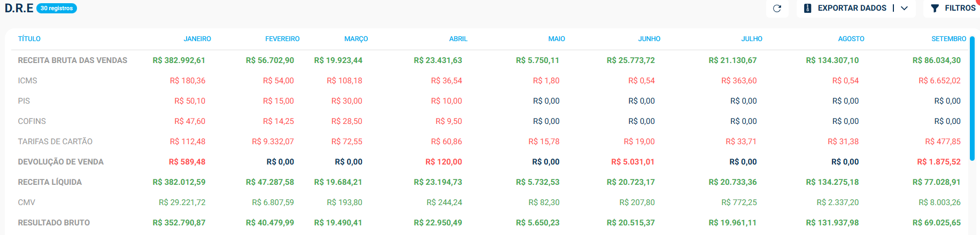
Task: Click the Agosto column header
Action: coord(851,39)
